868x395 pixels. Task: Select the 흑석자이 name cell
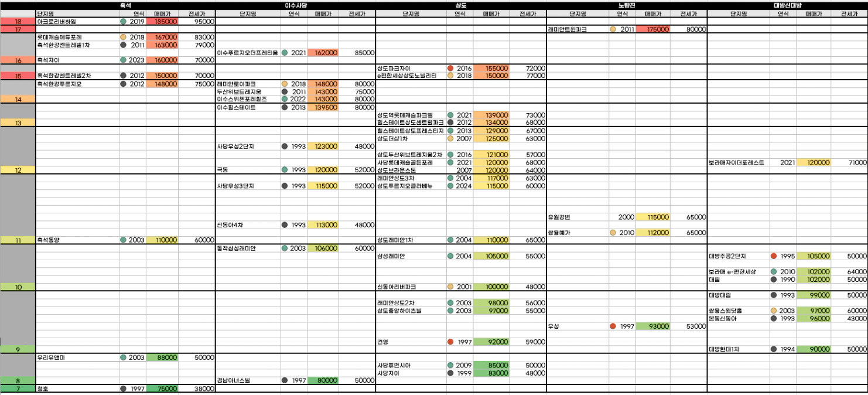pyautogui.click(x=77, y=60)
